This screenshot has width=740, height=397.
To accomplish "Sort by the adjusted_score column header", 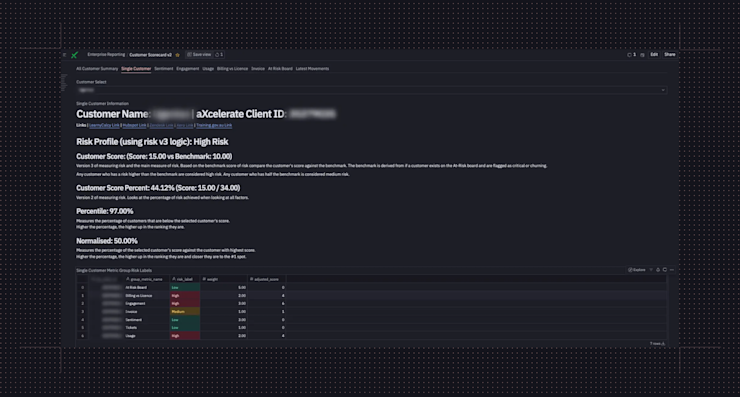I will tap(267, 279).
